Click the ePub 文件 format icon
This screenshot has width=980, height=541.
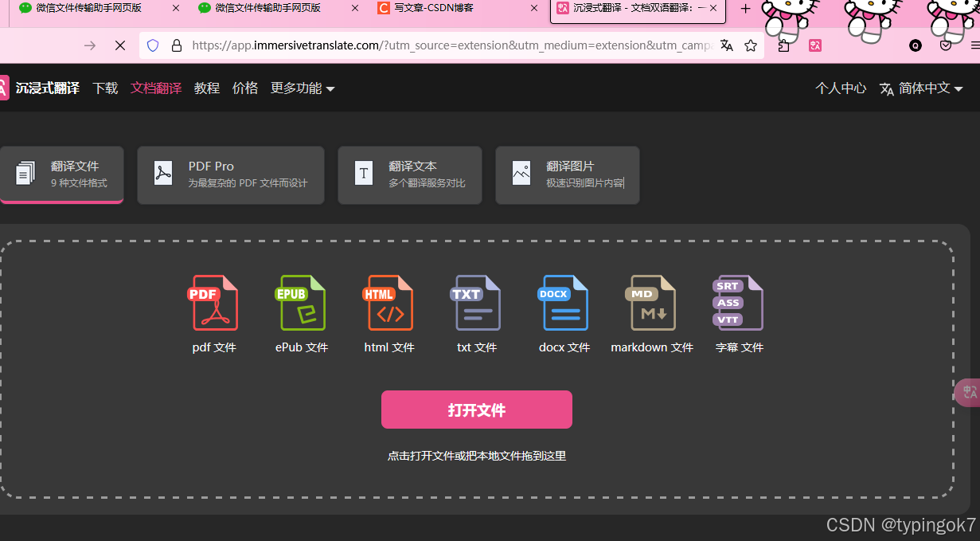point(301,303)
